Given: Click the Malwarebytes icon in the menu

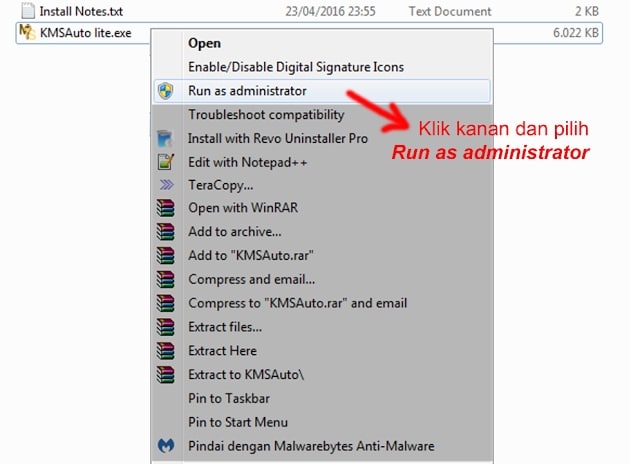Looking at the screenshot, I should pos(166,446).
